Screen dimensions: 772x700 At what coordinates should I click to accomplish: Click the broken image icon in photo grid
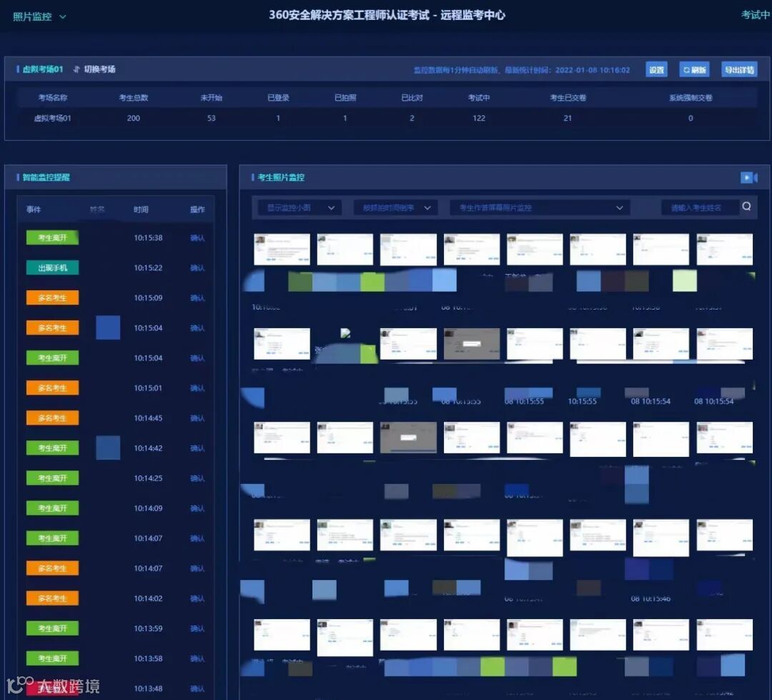(x=346, y=333)
